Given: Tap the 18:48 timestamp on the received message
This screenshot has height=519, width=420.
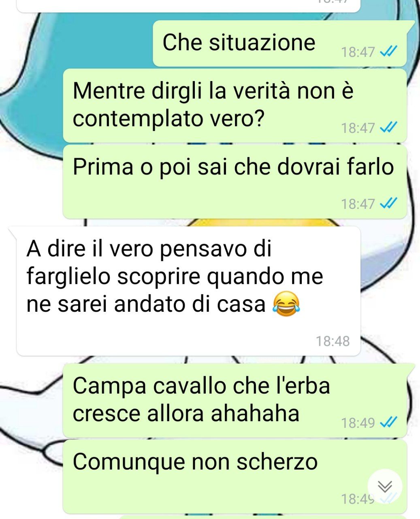Looking at the screenshot, I should (333, 341).
